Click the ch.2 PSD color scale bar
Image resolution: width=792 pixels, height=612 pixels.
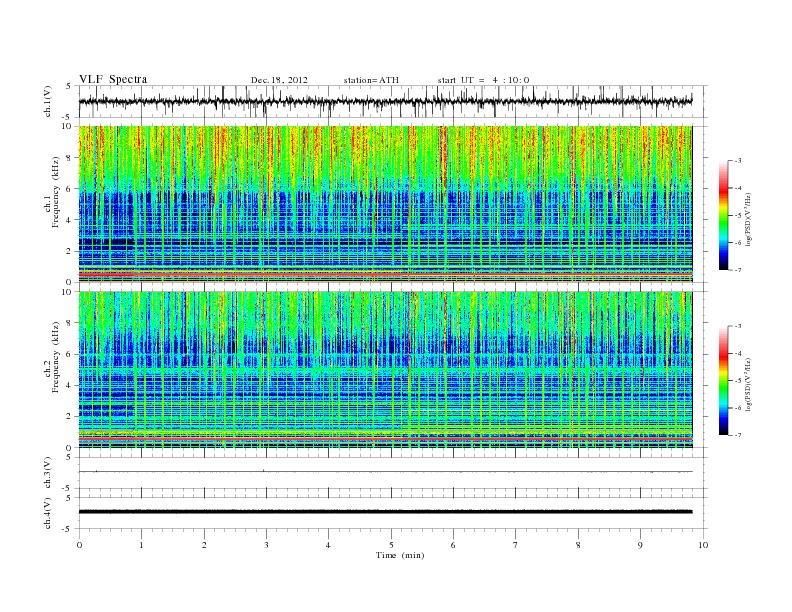(x=723, y=380)
